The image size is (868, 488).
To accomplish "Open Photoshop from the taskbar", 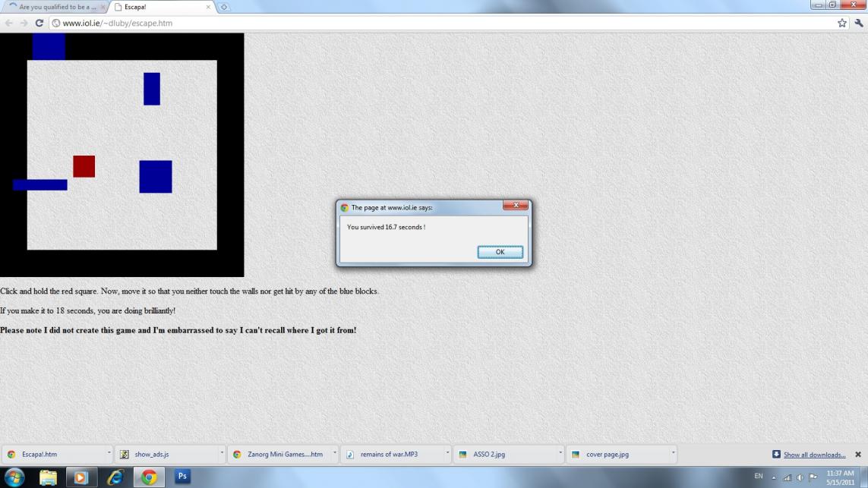I will point(182,477).
